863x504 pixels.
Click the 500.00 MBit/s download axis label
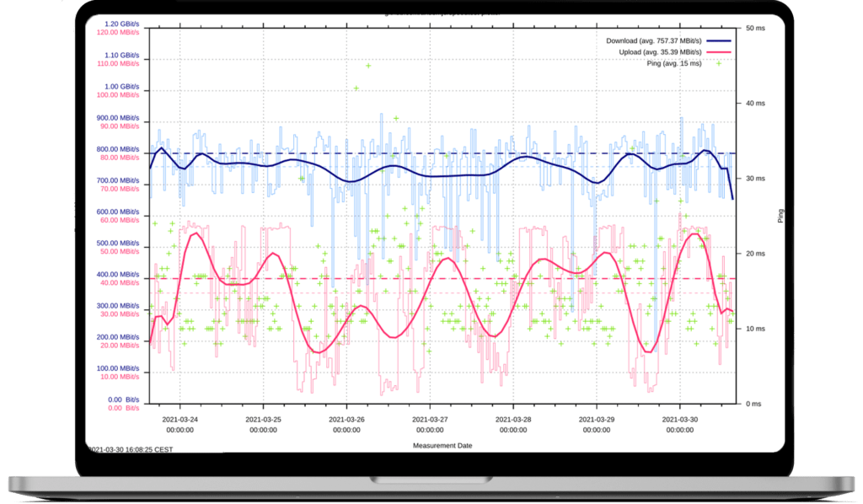(119, 243)
